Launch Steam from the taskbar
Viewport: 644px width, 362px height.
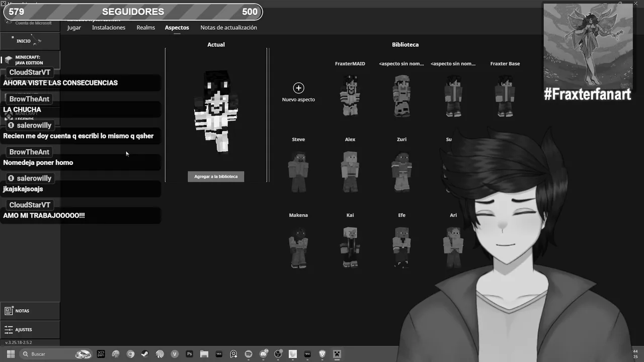tap(145, 354)
